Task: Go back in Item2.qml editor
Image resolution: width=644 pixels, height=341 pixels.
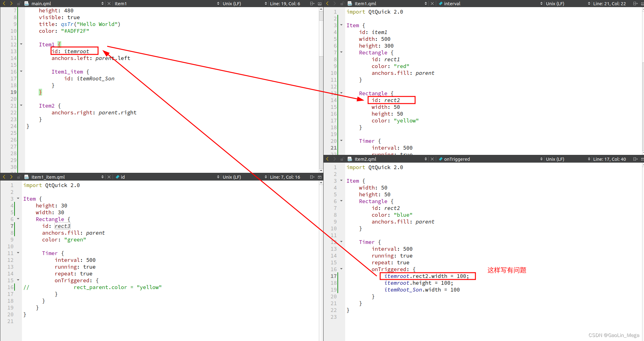Action: click(x=327, y=159)
